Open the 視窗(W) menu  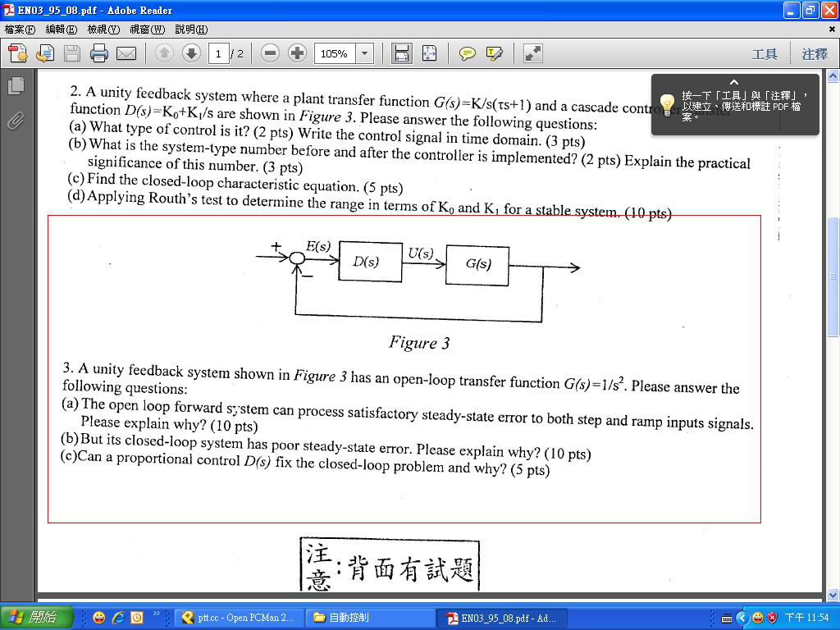tap(148, 30)
